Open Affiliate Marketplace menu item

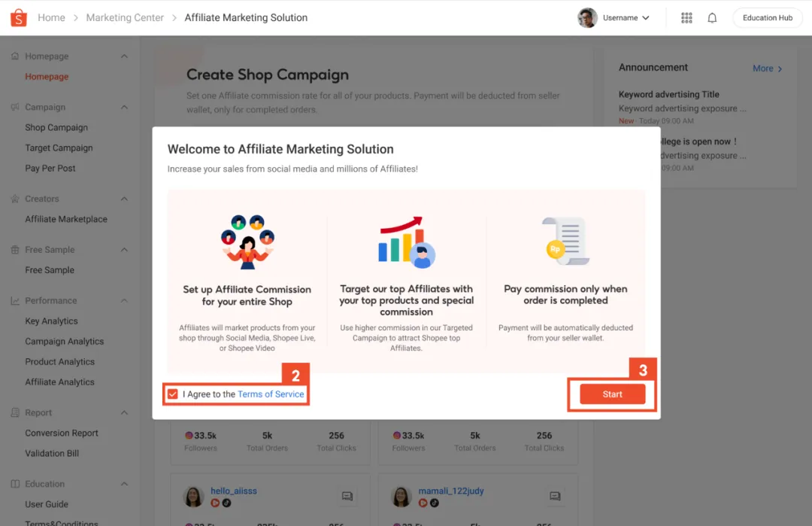66,219
